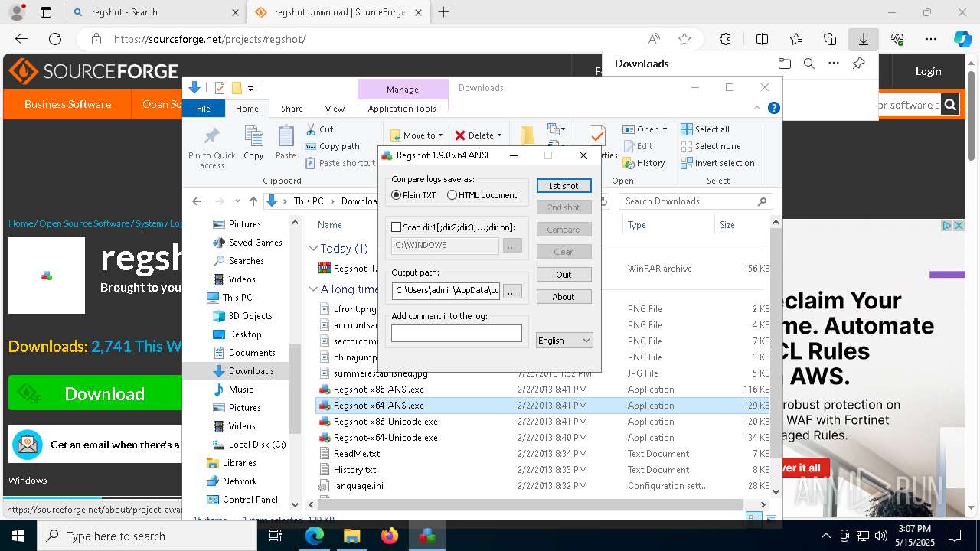Click Explorer up-directory arrow
This screenshot has width=980, height=551.
pos(253,201)
